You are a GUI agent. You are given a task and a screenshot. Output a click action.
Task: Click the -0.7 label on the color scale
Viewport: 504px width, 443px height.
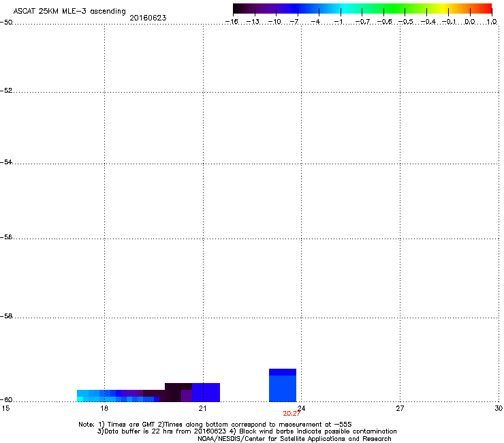[362, 22]
